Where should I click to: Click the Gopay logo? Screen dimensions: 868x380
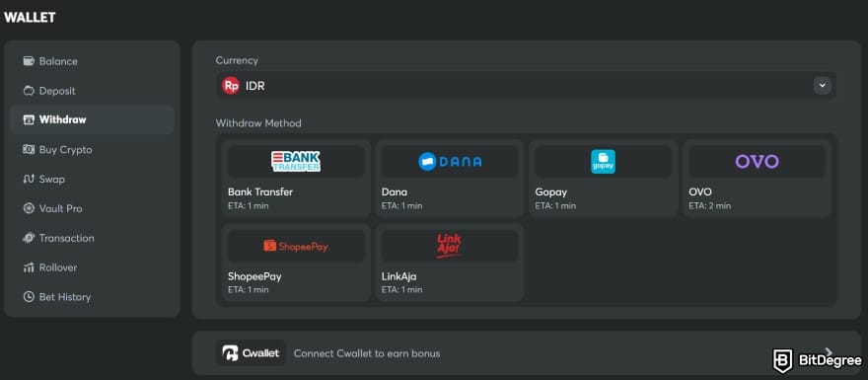pos(603,161)
